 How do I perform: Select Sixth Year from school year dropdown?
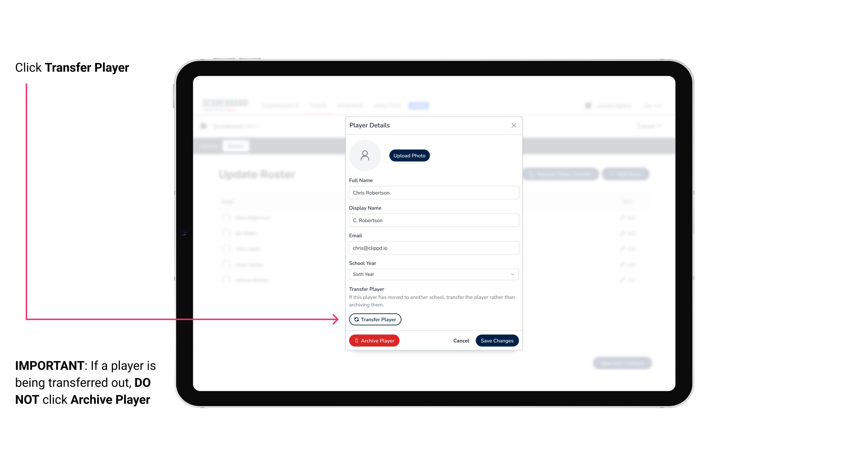(433, 274)
